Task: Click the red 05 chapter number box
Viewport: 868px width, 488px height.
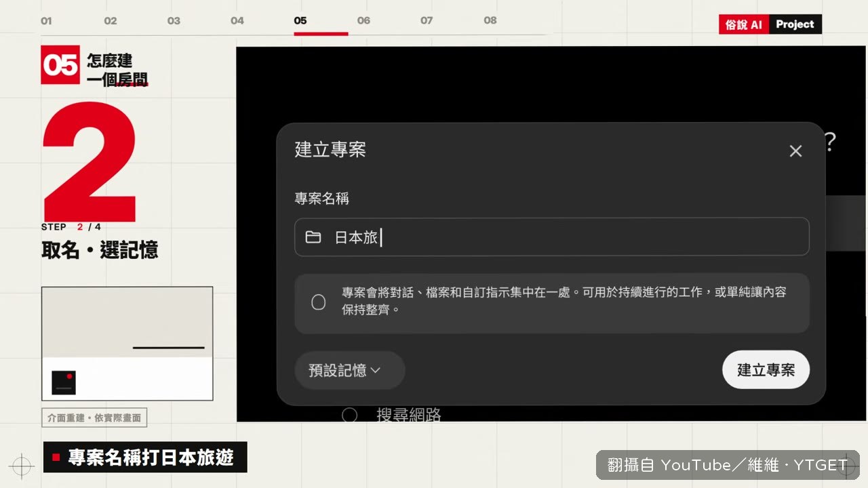Action: (60, 64)
